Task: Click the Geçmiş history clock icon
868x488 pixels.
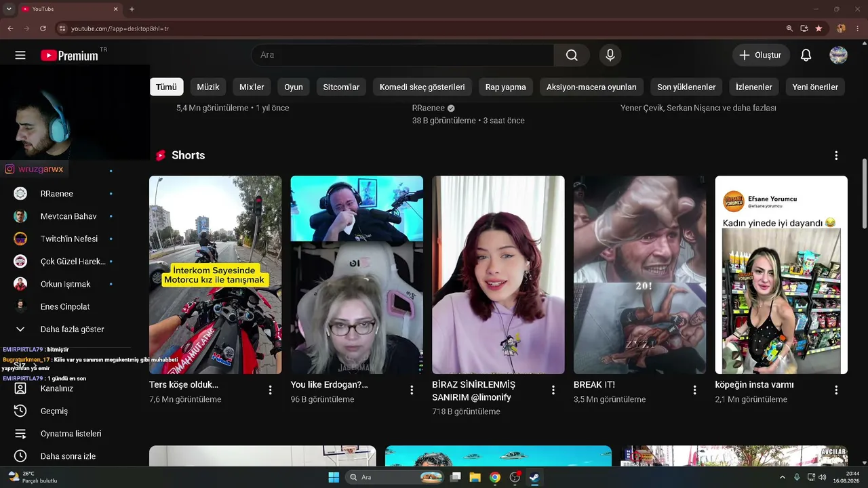Action: [20, 411]
